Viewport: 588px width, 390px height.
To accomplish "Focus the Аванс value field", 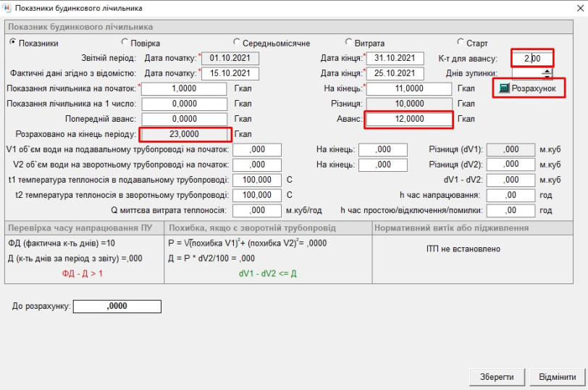I will (x=409, y=119).
